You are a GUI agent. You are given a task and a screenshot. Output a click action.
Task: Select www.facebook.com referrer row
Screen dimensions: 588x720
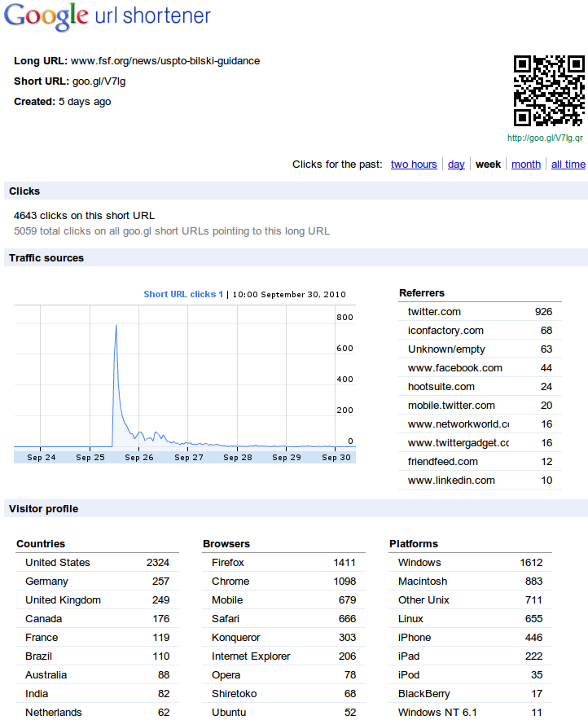pyautogui.click(x=480, y=368)
